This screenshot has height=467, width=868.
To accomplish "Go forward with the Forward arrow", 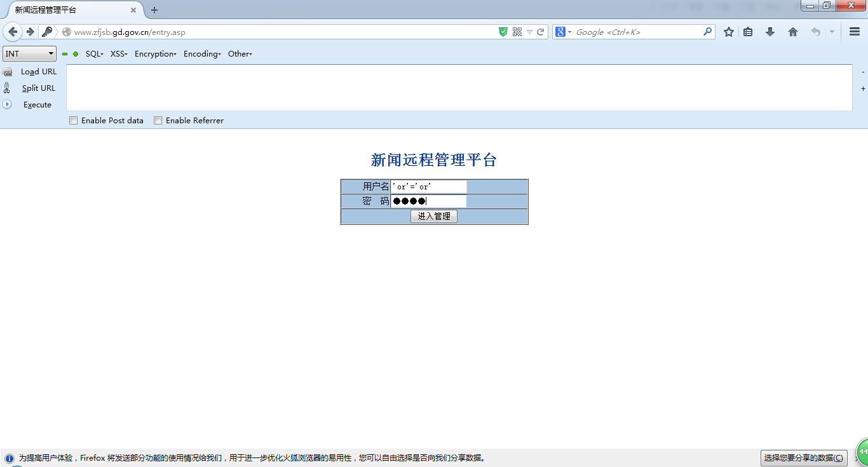I will (30, 32).
